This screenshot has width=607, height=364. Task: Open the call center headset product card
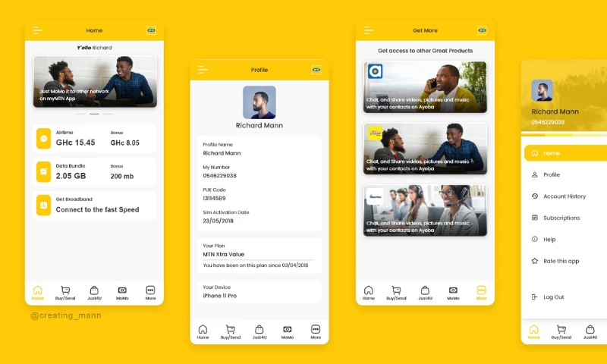[x=425, y=210]
